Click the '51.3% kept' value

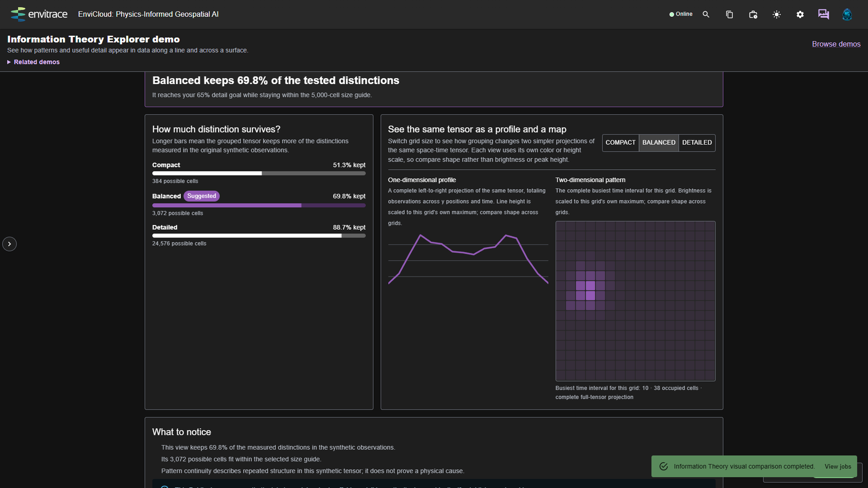click(349, 165)
